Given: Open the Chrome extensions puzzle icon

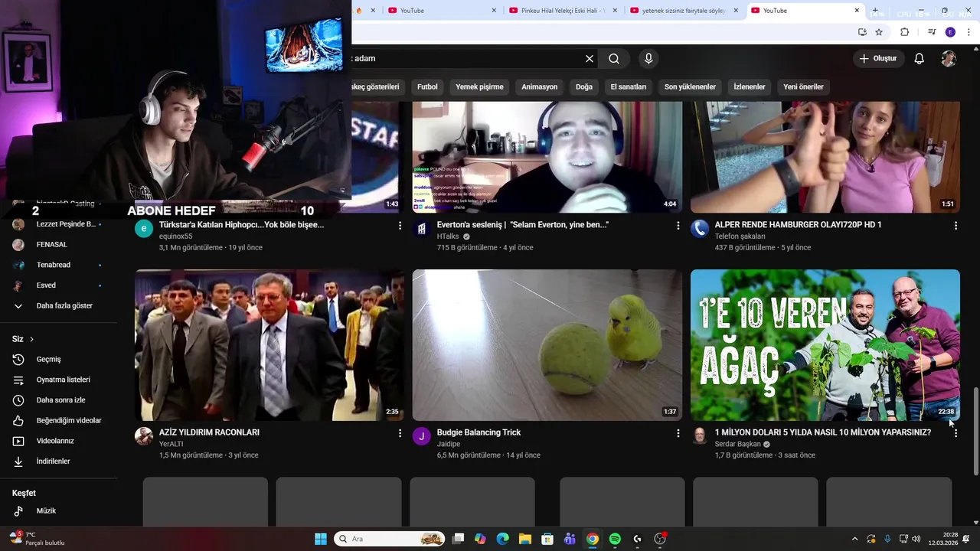Looking at the screenshot, I should 904,32.
